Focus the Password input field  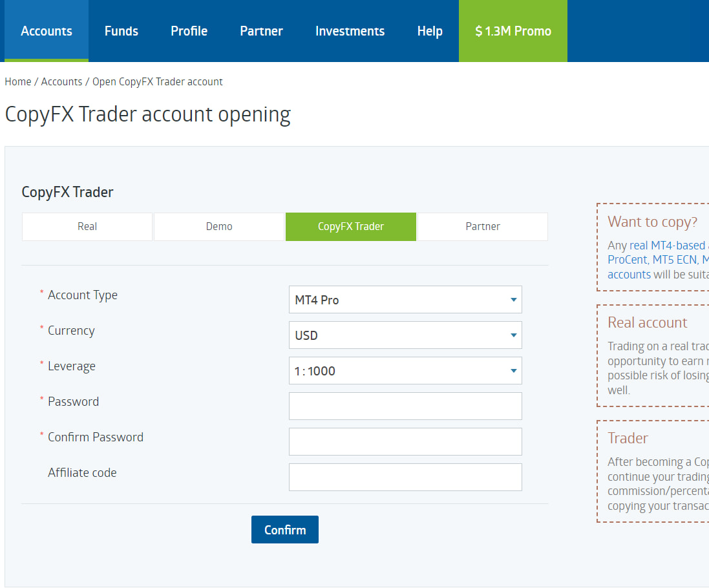[x=405, y=406]
